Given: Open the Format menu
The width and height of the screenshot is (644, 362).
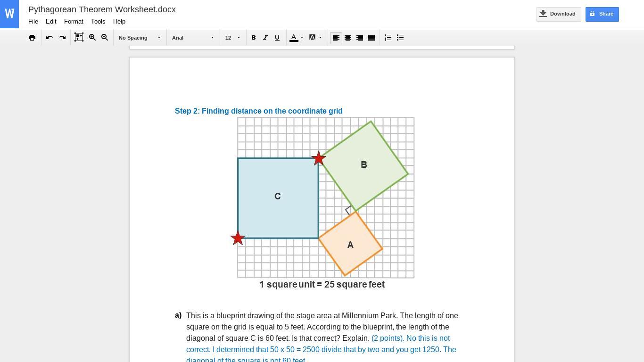Looking at the screenshot, I should (74, 22).
